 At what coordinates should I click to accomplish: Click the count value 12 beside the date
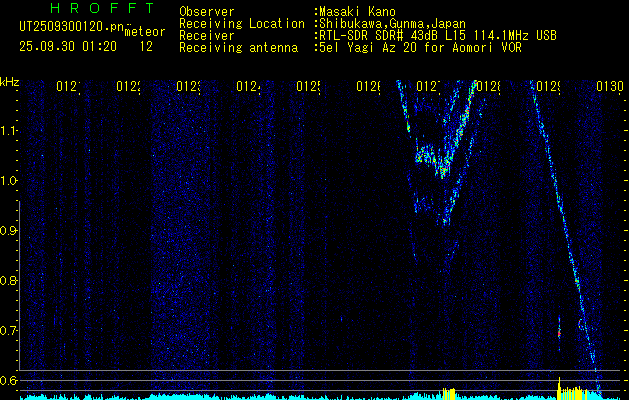(x=146, y=47)
